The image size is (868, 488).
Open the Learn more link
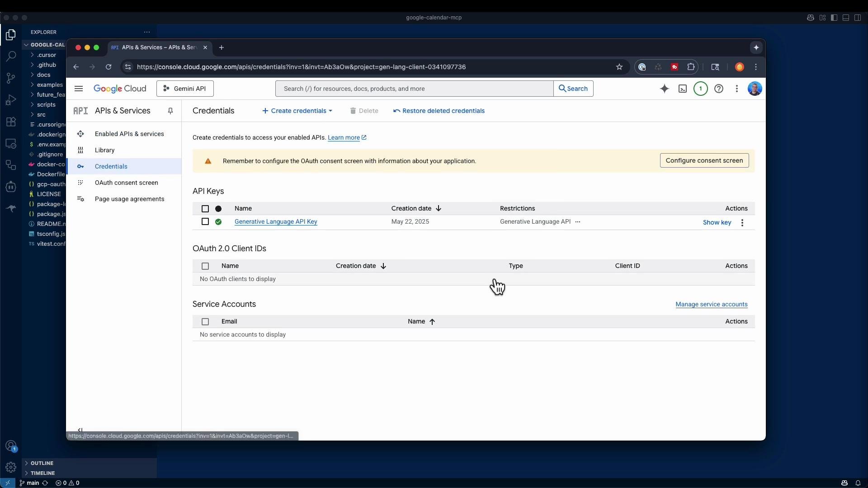(x=347, y=137)
